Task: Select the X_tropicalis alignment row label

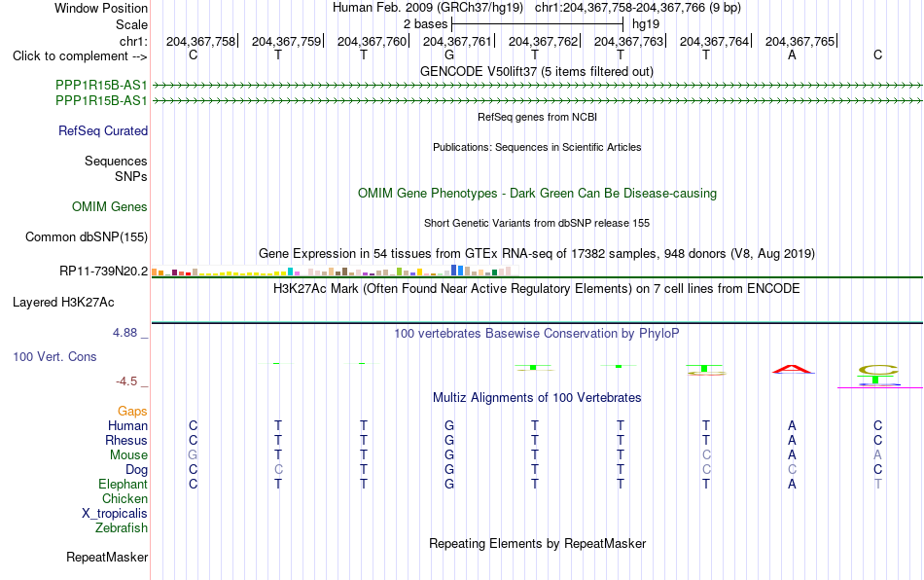Action: [115, 514]
